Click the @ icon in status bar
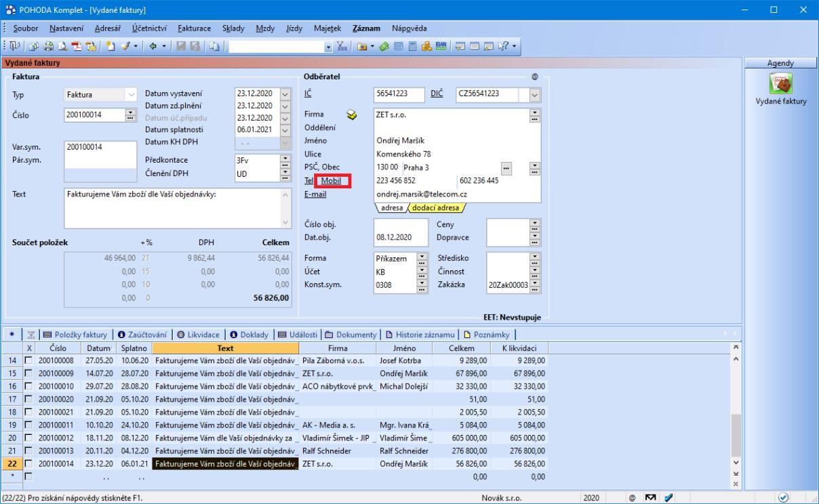Image resolution: width=819 pixels, height=504 pixels. click(x=631, y=498)
